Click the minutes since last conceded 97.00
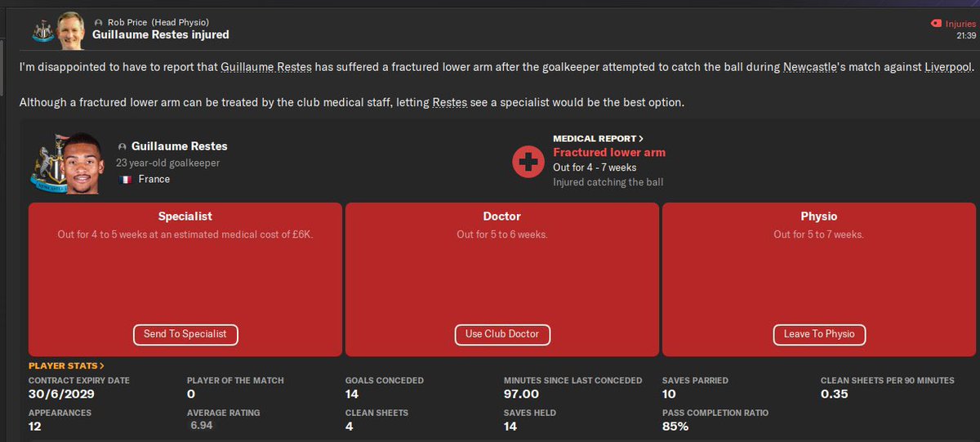The height and width of the screenshot is (442, 980). (x=522, y=394)
